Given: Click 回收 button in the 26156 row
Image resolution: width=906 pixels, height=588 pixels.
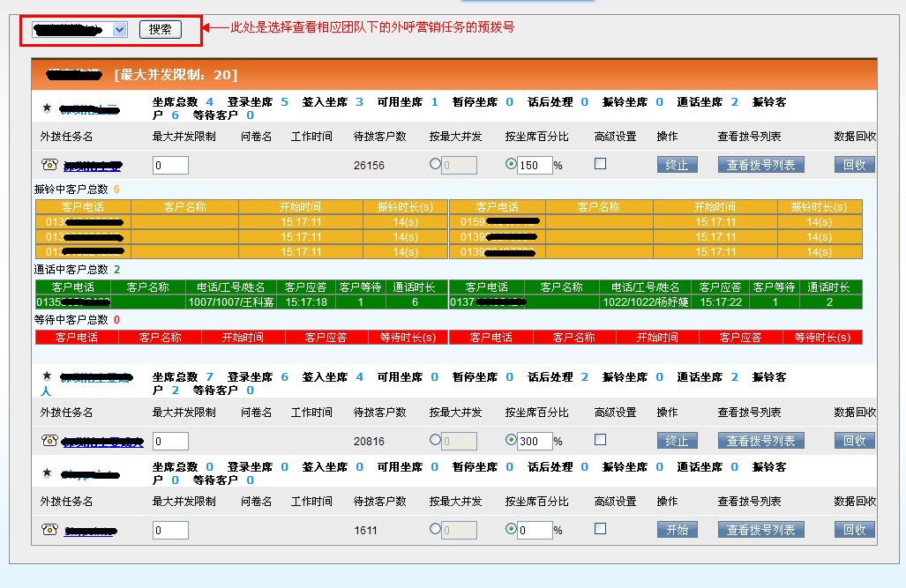Looking at the screenshot, I should tap(854, 165).
